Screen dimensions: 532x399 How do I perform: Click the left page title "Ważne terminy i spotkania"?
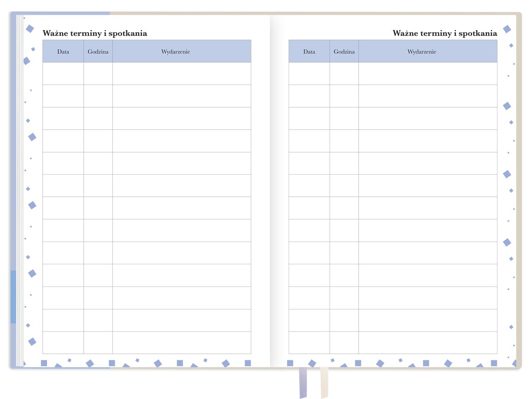[x=95, y=33]
